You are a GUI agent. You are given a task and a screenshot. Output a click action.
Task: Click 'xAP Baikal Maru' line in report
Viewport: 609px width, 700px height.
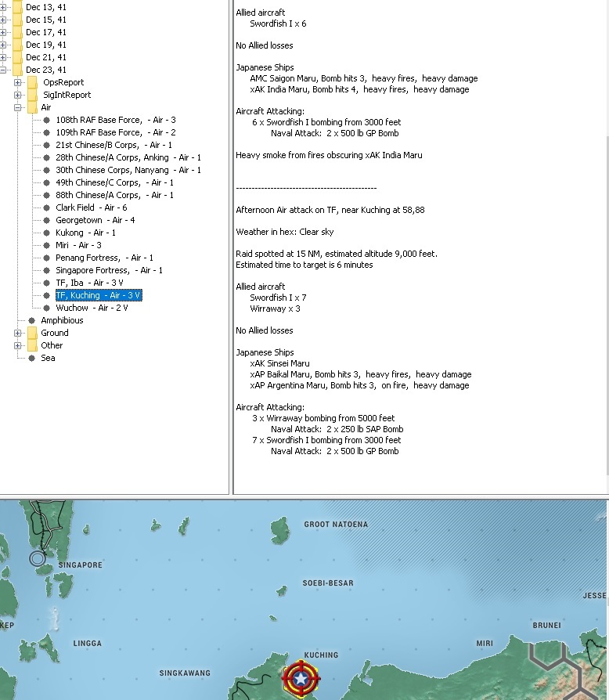[x=361, y=374]
